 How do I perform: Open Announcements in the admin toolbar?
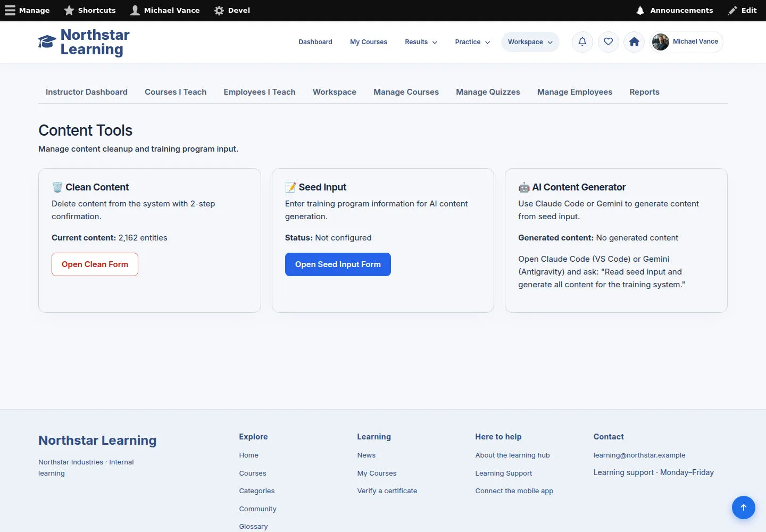pyautogui.click(x=675, y=10)
